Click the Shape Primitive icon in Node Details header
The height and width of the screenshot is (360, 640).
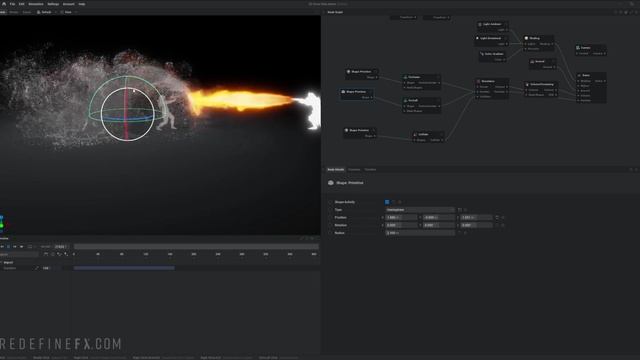331,183
